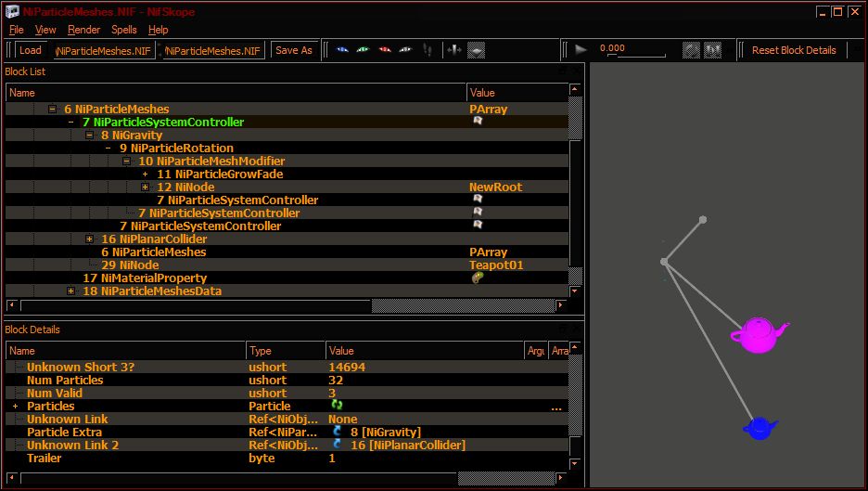Switch to Side view with red eye icon
Image resolution: width=868 pixels, height=491 pixels.
click(385, 50)
